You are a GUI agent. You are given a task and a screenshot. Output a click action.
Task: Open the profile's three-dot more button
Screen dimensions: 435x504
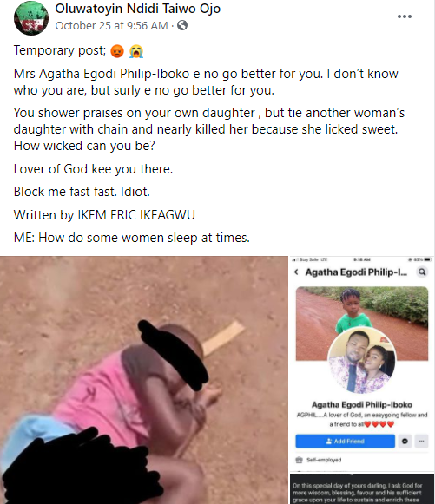point(421,441)
